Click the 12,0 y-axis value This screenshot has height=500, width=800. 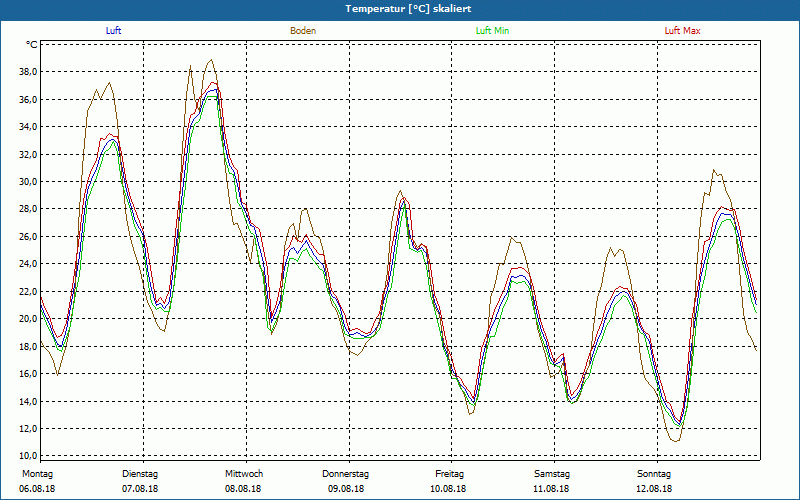(x=29, y=429)
